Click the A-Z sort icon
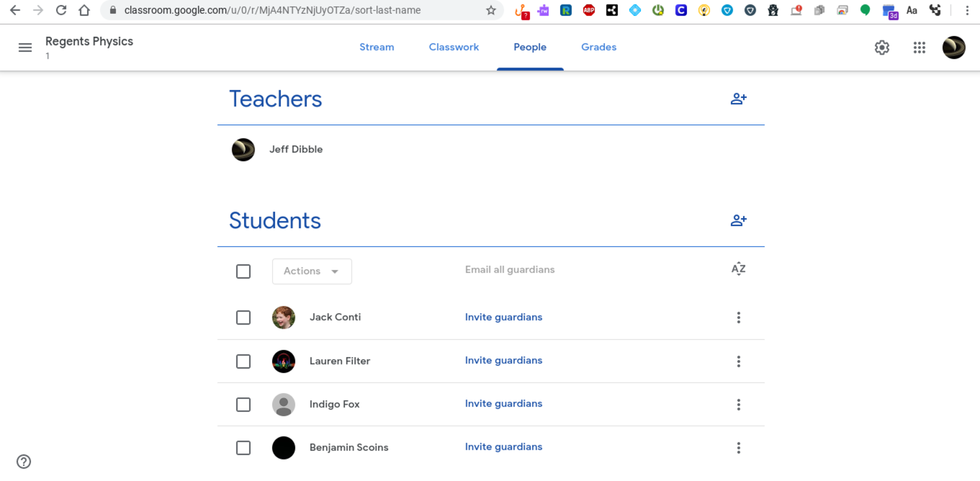The width and height of the screenshot is (980, 481). [x=738, y=269]
